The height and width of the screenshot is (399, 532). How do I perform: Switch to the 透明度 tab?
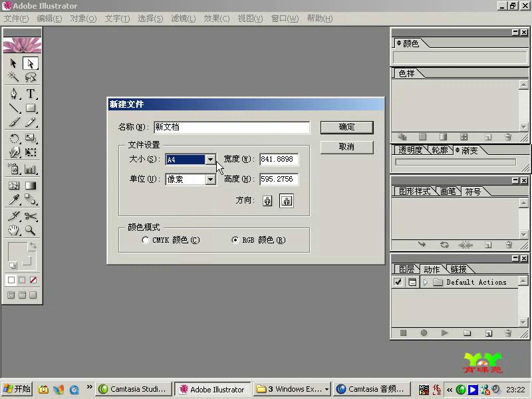pos(410,150)
